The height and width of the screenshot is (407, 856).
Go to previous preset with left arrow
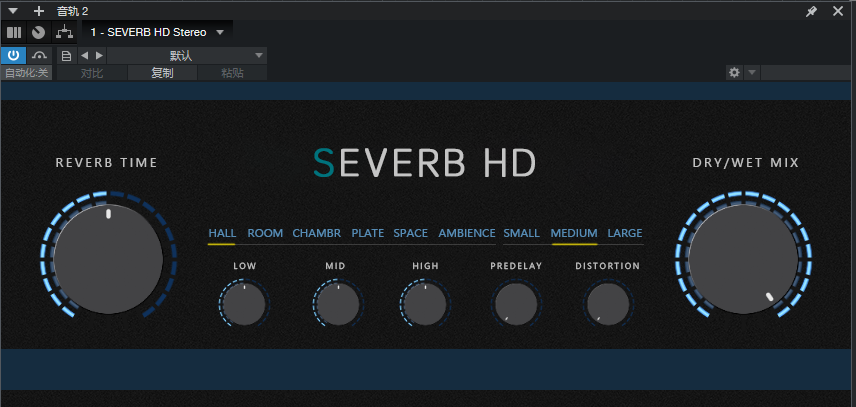[84, 56]
